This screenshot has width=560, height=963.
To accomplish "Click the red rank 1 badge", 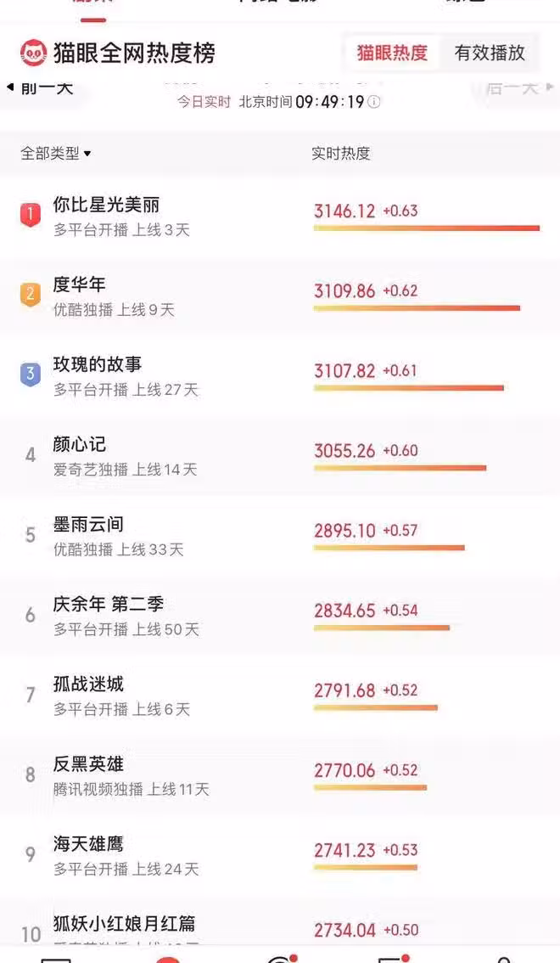I will point(31,215).
